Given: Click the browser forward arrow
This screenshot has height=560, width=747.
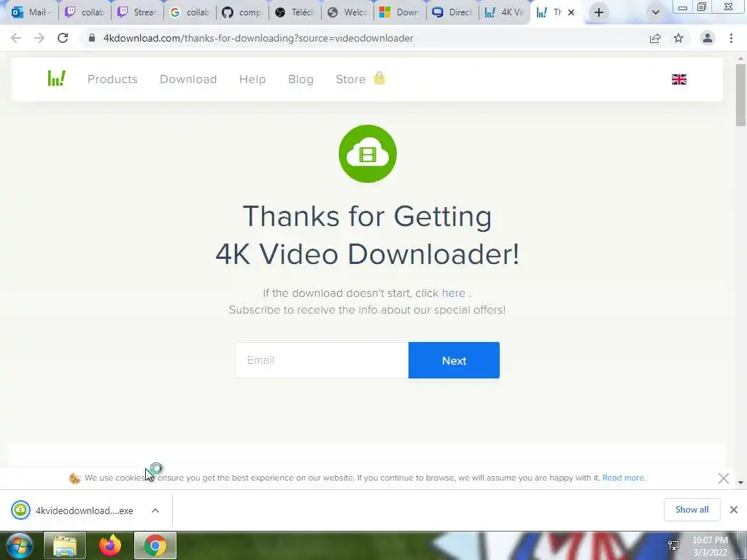Looking at the screenshot, I should (x=39, y=38).
